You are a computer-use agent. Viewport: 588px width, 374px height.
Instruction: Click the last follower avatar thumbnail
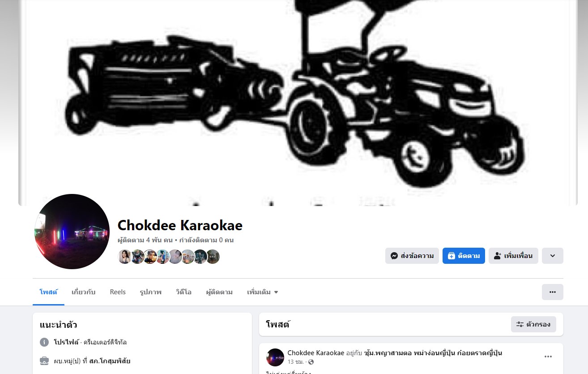click(213, 257)
